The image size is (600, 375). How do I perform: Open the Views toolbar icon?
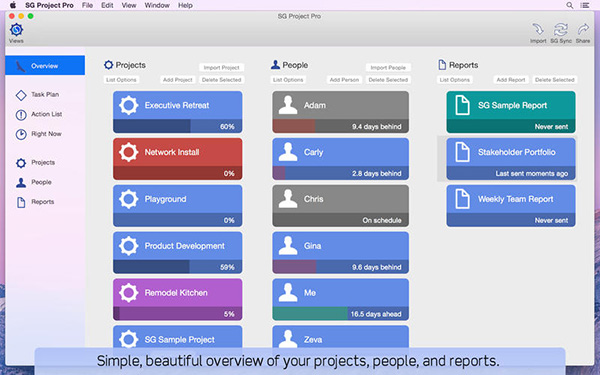coord(16,30)
